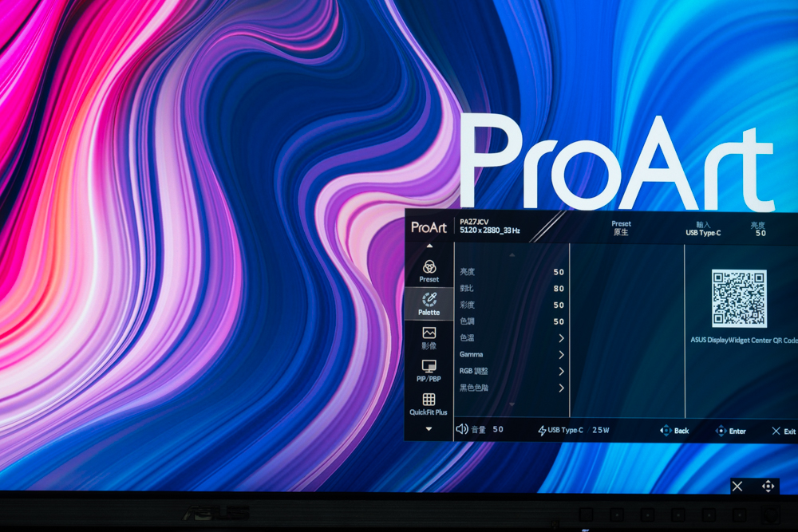Expand the 黑色色階 submenu chevron
798x532 pixels.
[561, 388]
